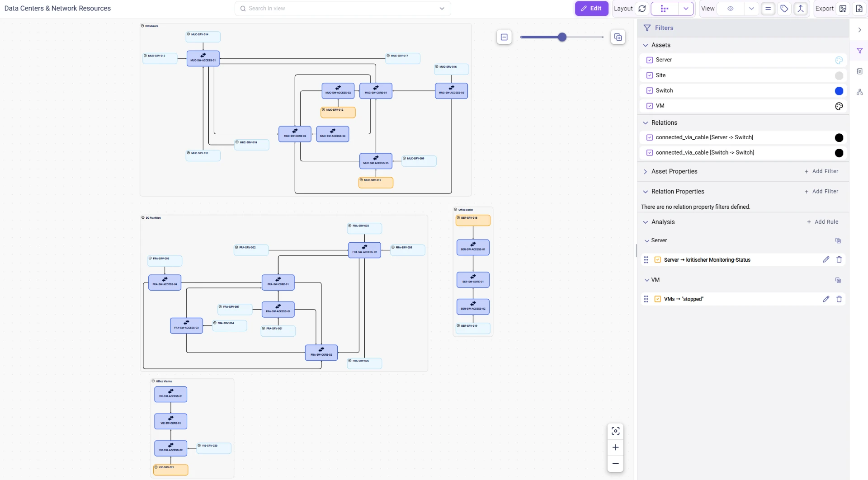The width and height of the screenshot is (868, 480).
Task: Collapse the Server analysis group
Action: (647, 241)
